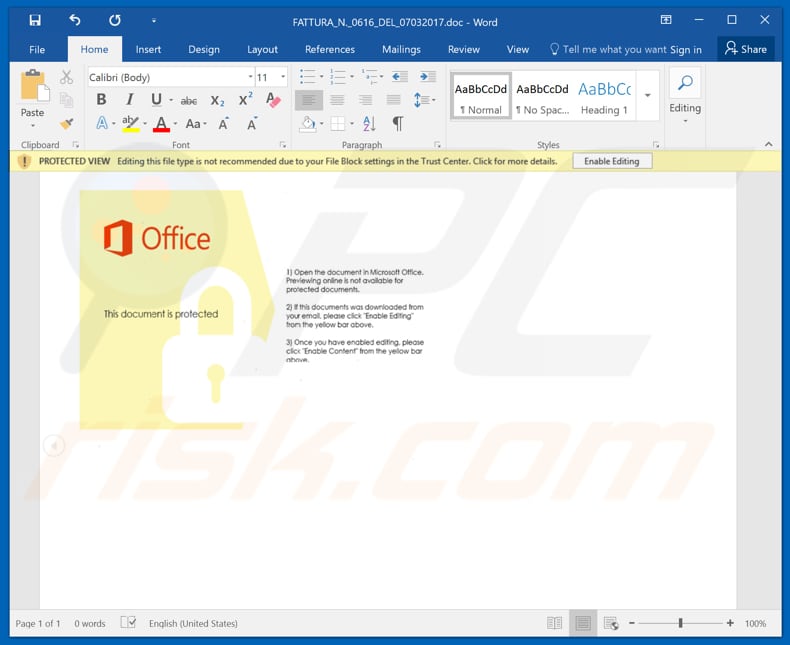
Task: Apply yellow text highlight color
Action: point(130,123)
